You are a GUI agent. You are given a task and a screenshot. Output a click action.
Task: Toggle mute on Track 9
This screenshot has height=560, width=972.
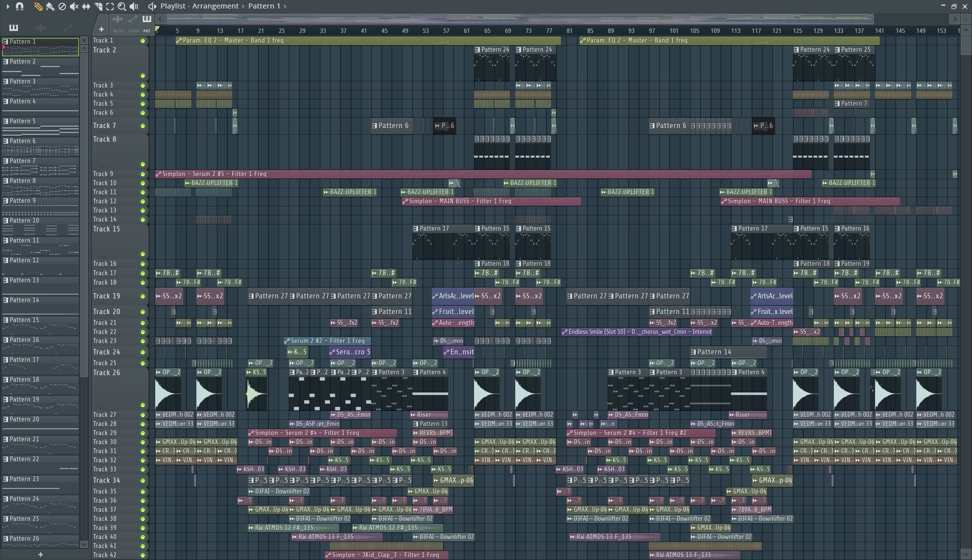coord(143,174)
